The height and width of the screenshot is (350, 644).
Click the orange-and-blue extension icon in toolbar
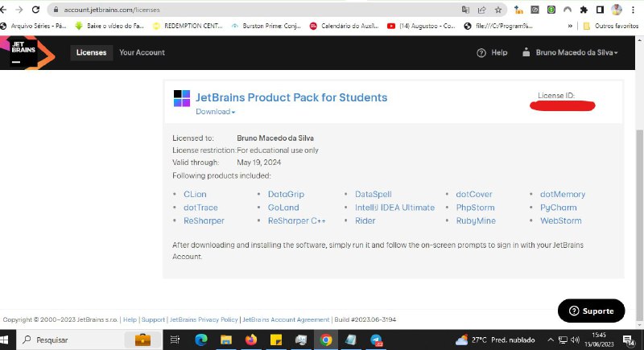click(518, 10)
